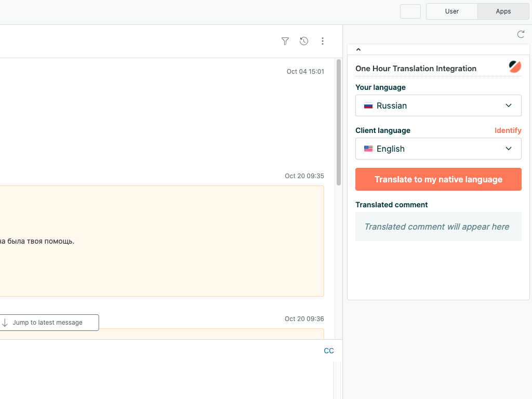Click the One Hour Translation logo
The height and width of the screenshot is (399, 532).
(514, 66)
